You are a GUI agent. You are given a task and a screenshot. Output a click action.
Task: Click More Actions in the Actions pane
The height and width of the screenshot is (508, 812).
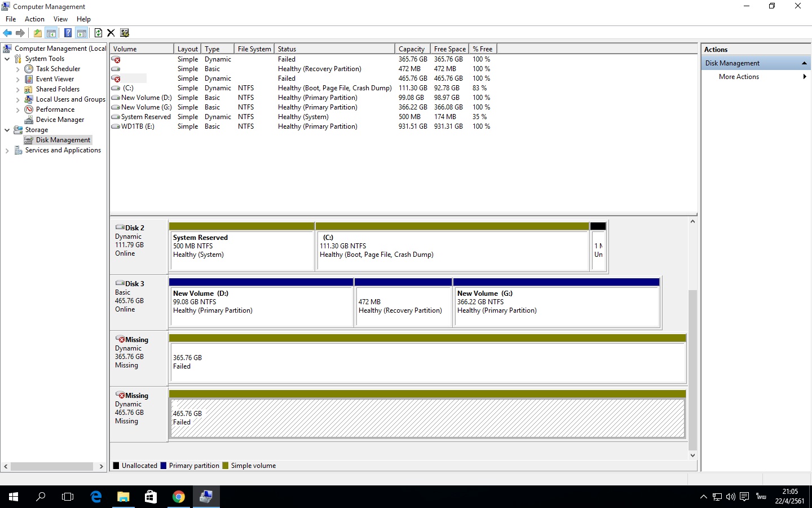coord(739,77)
